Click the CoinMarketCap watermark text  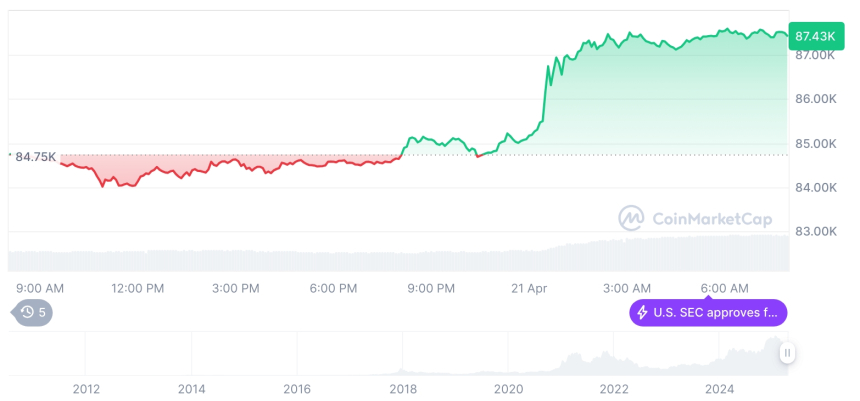[711, 218]
